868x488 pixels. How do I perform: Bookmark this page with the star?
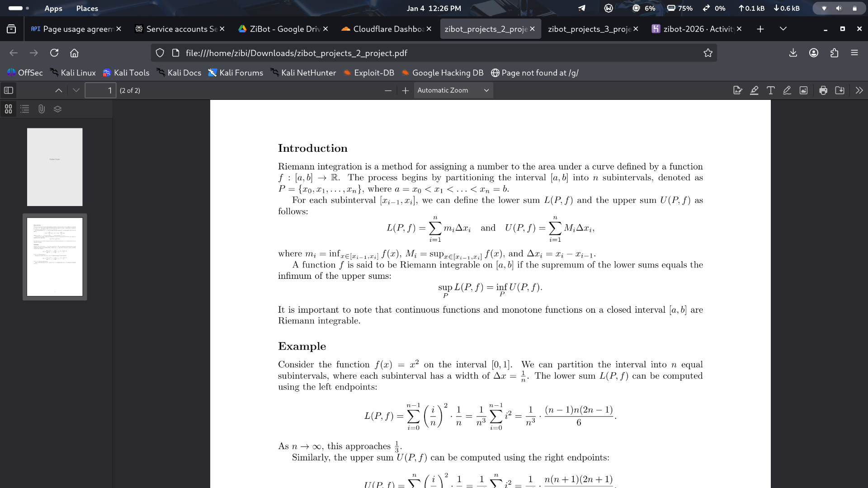pos(708,53)
